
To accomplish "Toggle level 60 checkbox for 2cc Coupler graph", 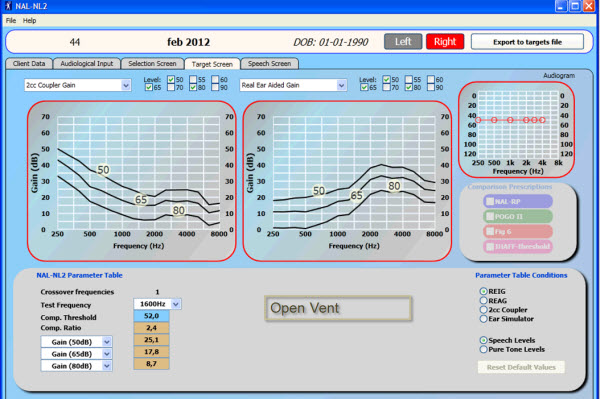I will click(x=215, y=80).
